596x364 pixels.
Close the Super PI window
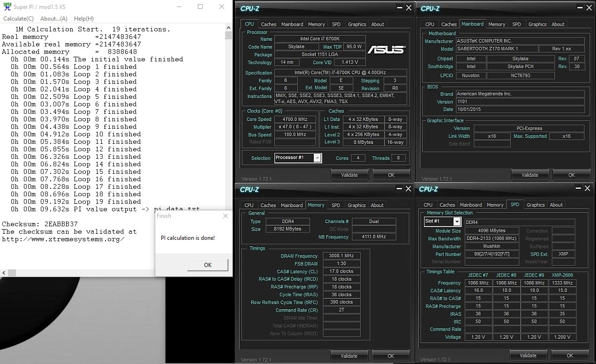click(x=222, y=7)
